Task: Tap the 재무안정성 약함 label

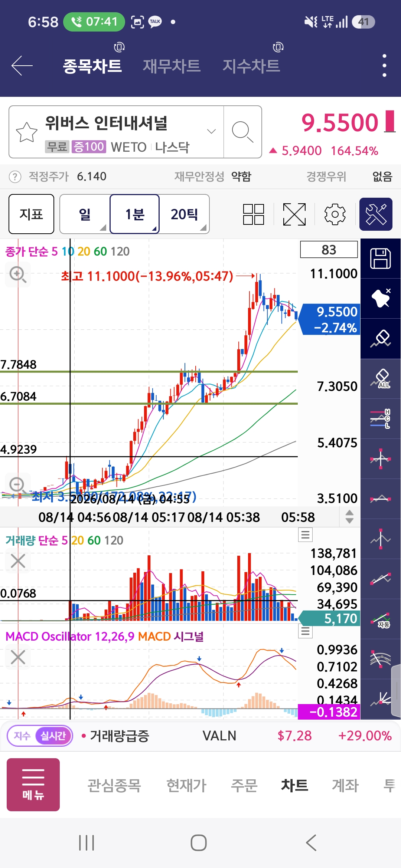Action: pos(213,177)
